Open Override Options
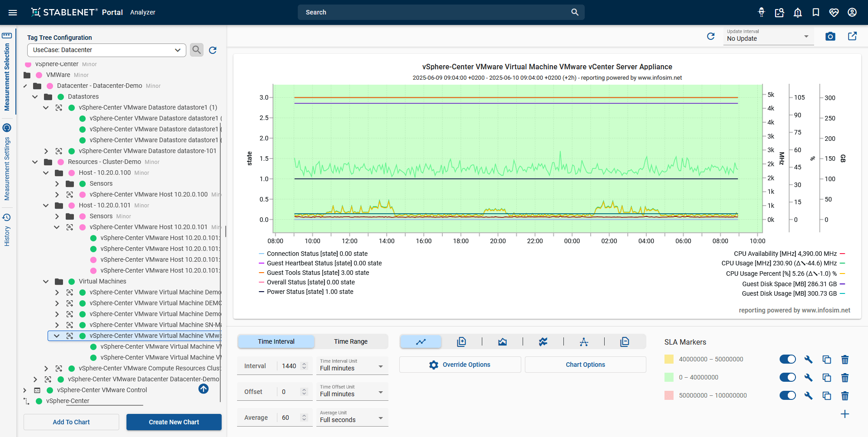Screen dimensions: 868x437 point(460,365)
